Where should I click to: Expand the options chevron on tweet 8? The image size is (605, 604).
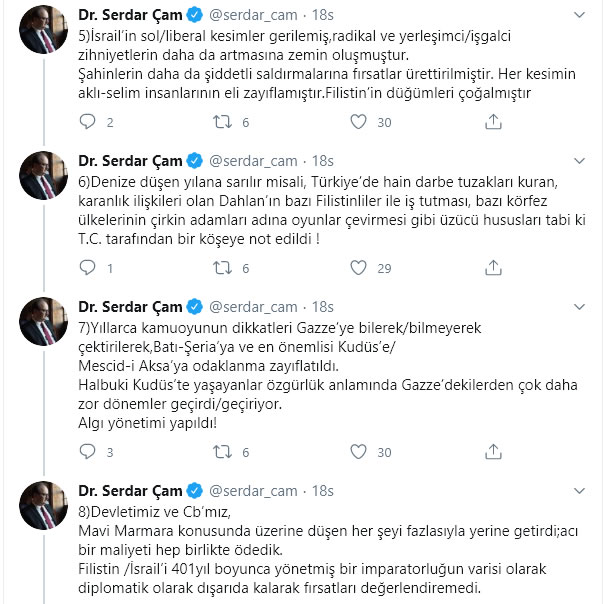point(582,491)
